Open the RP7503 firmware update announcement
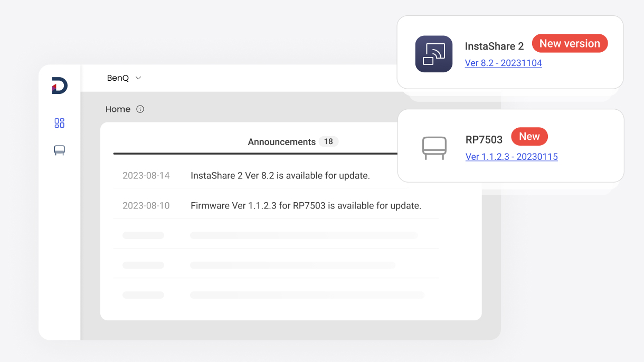This screenshot has width=644, height=362. [306, 206]
